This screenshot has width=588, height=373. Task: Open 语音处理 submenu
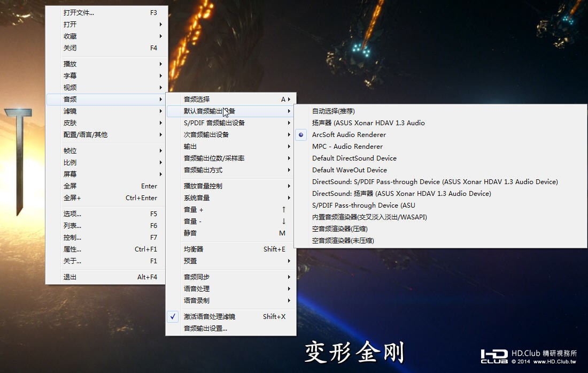[x=230, y=288]
